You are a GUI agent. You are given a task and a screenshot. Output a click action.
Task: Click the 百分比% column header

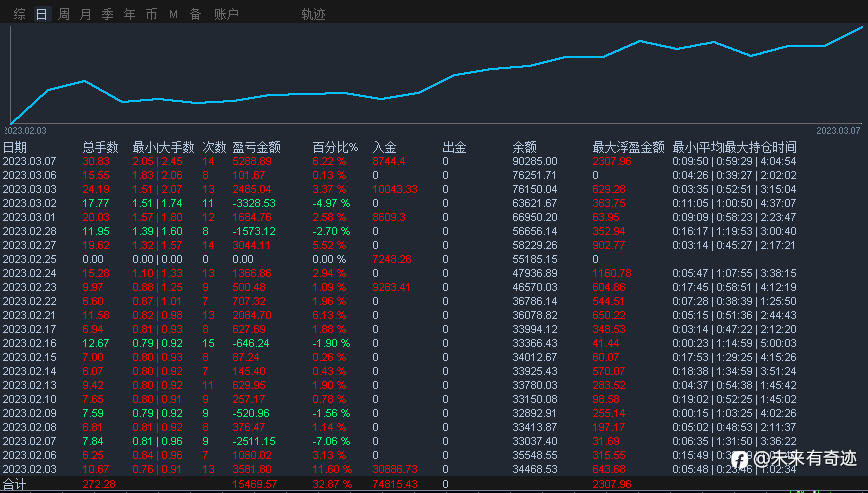tap(335, 147)
